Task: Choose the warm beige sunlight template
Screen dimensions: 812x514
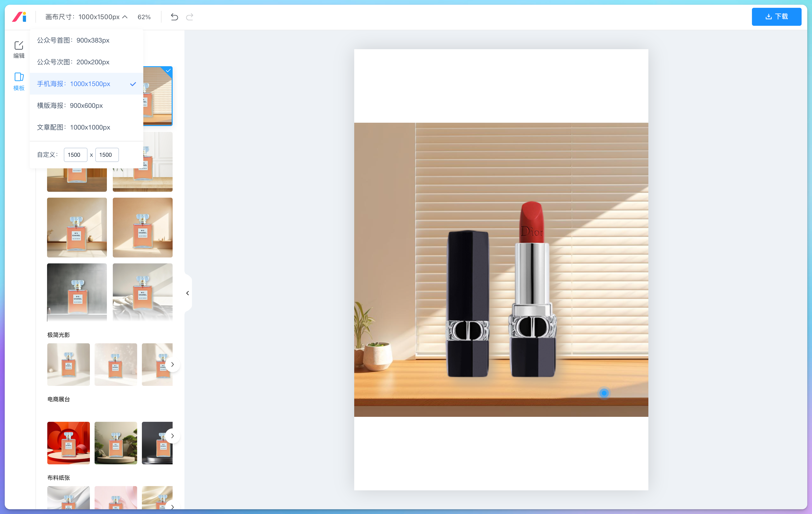Action: pyautogui.click(x=143, y=227)
